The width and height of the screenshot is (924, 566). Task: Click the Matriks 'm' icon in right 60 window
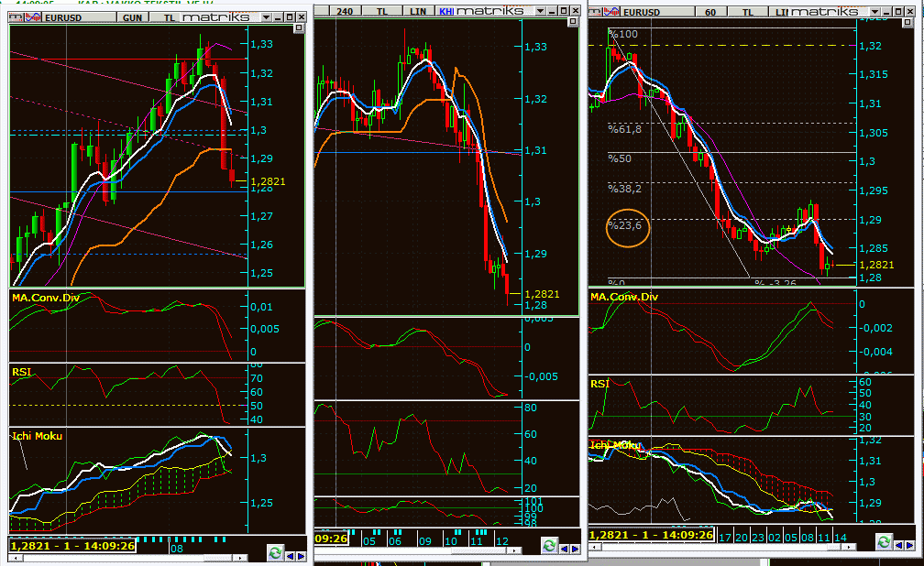pos(595,11)
